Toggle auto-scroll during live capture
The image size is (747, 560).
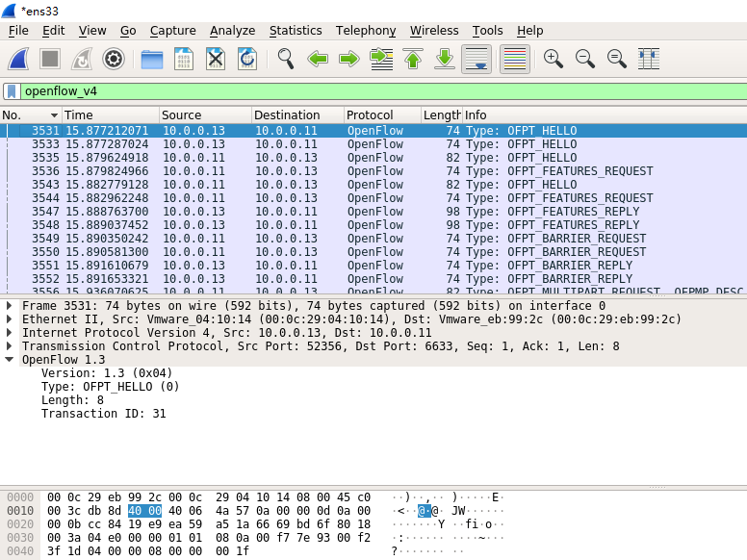pyautogui.click(x=477, y=59)
